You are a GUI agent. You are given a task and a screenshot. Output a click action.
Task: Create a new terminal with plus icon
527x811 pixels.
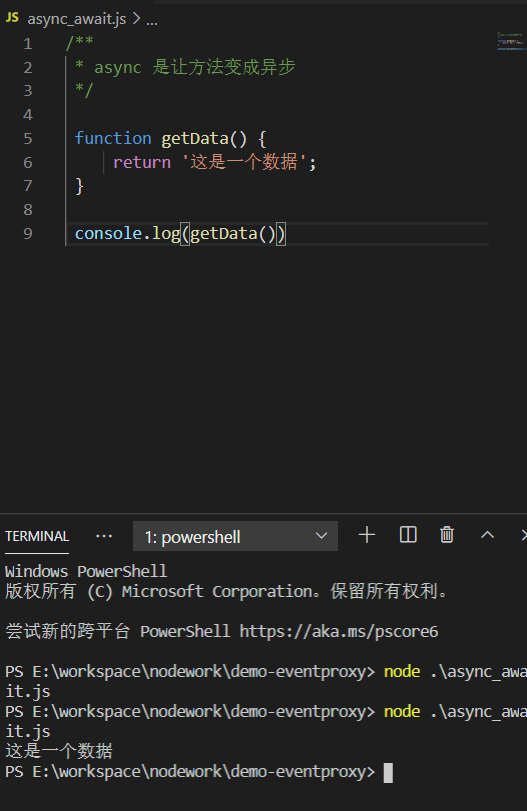click(367, 535)
